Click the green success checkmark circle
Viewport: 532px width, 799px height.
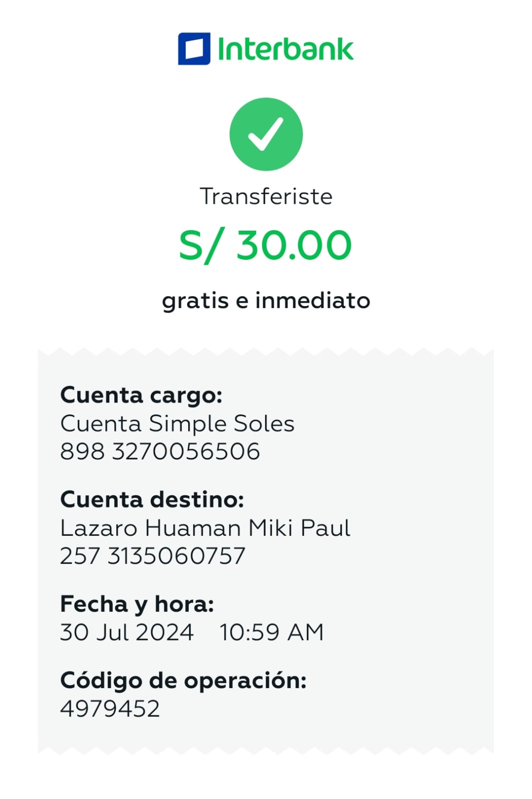pos(266,134)
